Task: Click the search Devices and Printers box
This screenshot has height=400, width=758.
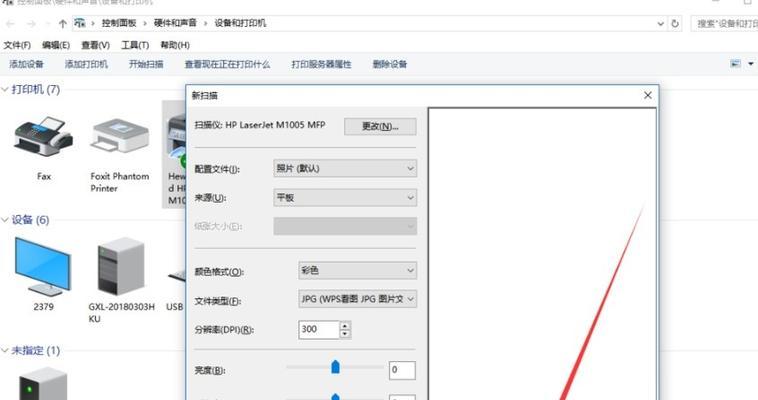Action: (725, 23)
